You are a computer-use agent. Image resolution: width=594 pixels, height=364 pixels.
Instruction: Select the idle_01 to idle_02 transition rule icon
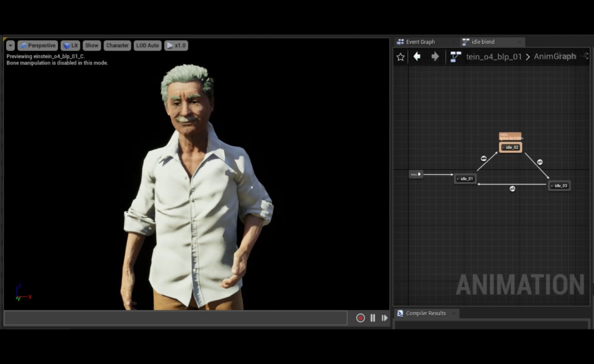(x=483, y=159)
